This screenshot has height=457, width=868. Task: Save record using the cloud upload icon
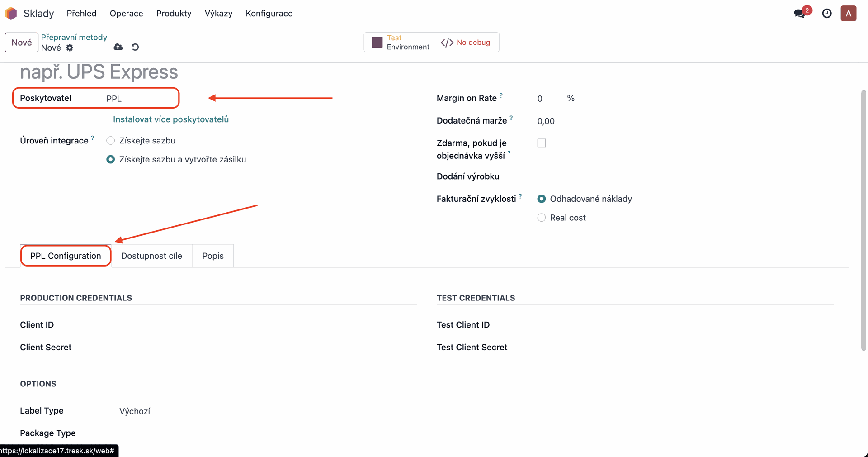click(x=118, y=47)
